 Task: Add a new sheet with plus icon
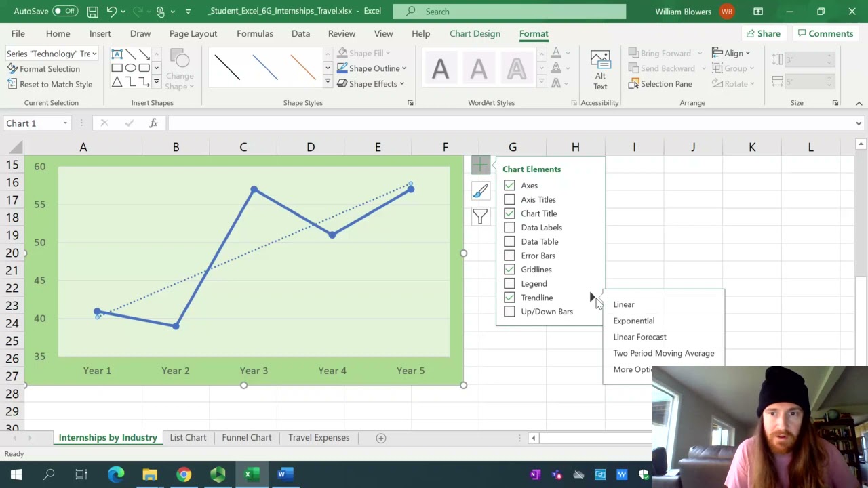(381, 438)
